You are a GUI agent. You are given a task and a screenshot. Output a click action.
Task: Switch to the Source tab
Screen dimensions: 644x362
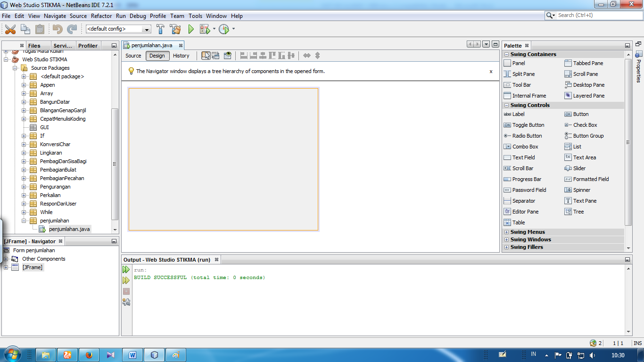pos(133,56)
